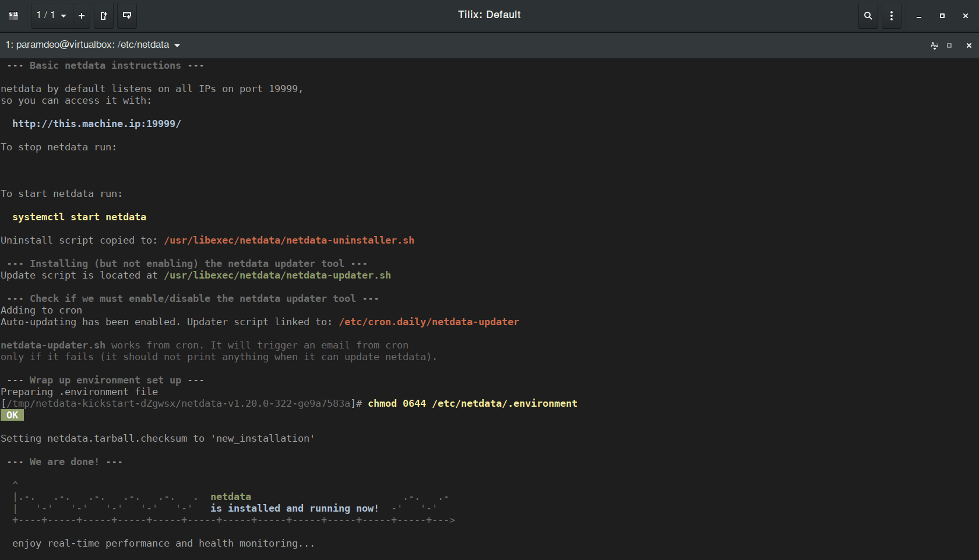Add terminal to the right
979x560 pixels.
tap(104, 16)
